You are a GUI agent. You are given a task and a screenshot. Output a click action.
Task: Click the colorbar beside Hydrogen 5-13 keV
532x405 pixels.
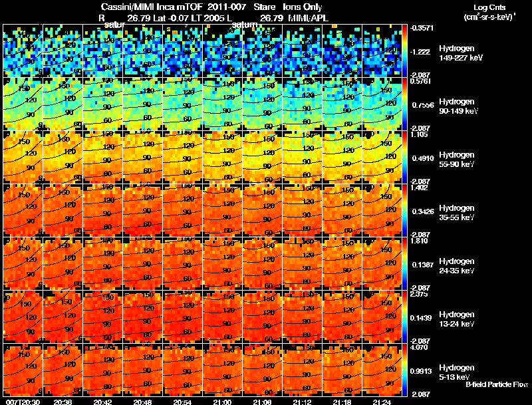click(404, 370)
